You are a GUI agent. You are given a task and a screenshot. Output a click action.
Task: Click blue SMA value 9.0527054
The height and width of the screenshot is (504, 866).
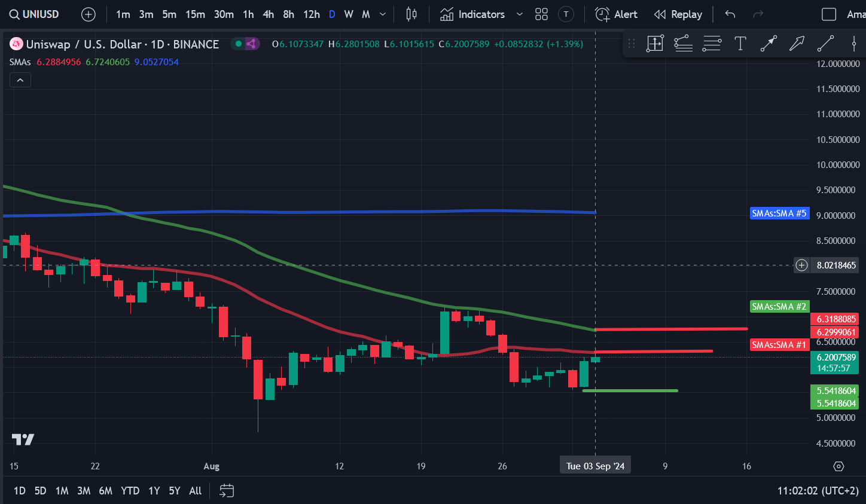tap(157, 62)
